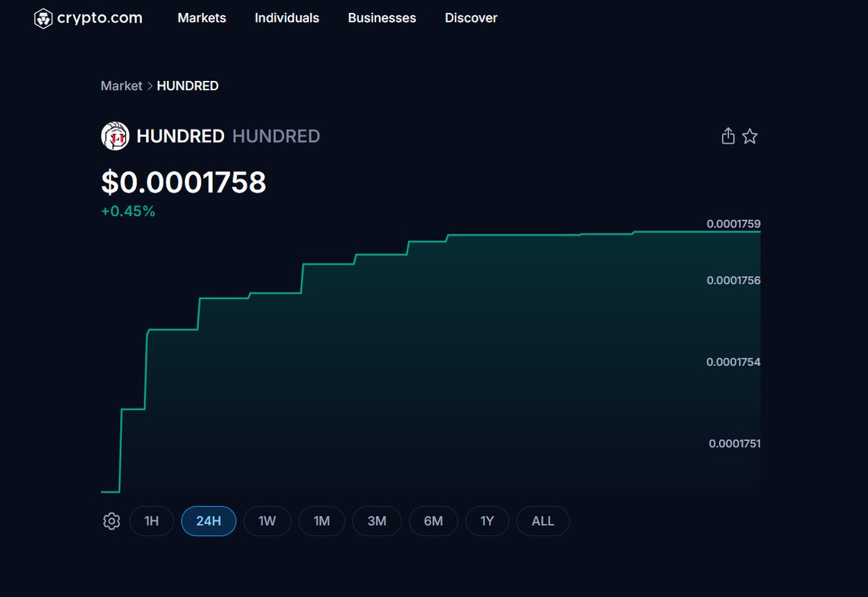Favorite HUNDRED with the star icon
Image resolution: width=868 pixels, height=597 pixels.
(x=750, y=136)
